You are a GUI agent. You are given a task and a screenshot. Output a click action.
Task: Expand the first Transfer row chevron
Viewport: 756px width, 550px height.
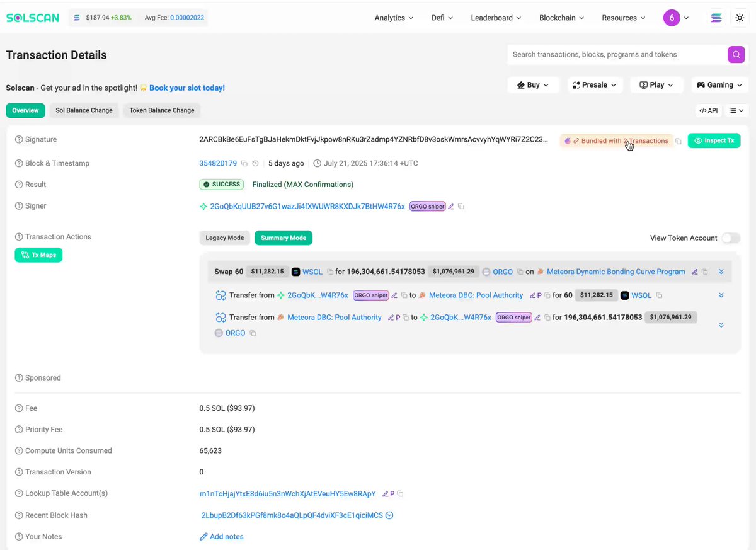tap(721, 295)
